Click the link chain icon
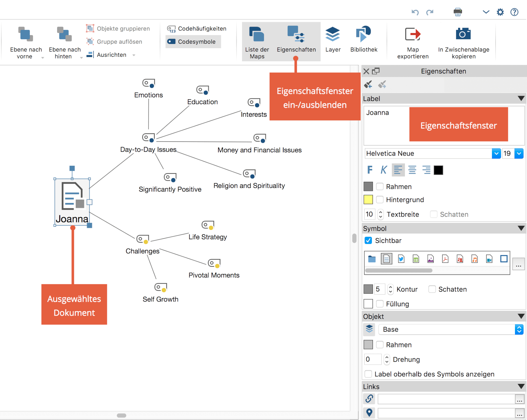The image size is (527, 420). click(x=369, y=398)
